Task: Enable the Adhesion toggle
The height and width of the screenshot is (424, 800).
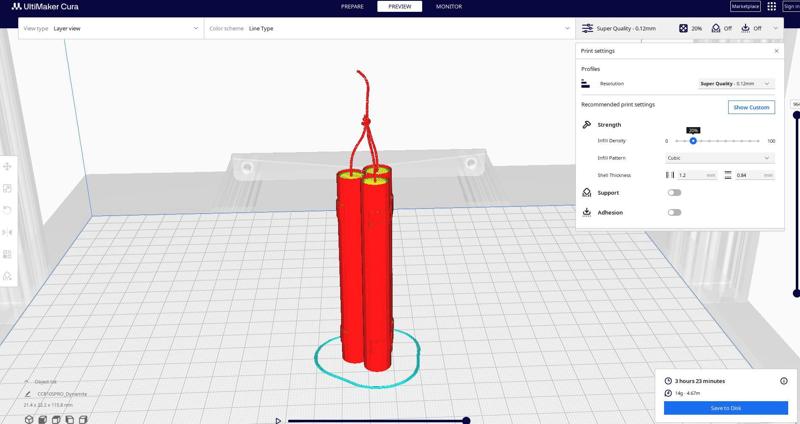Action: (x=674, y=212)
